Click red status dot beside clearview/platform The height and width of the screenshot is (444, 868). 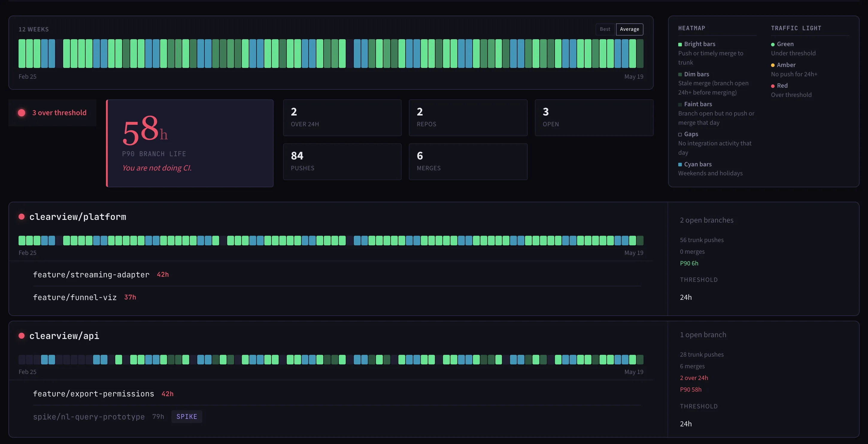pyautogui.click(x=22, y=217)
